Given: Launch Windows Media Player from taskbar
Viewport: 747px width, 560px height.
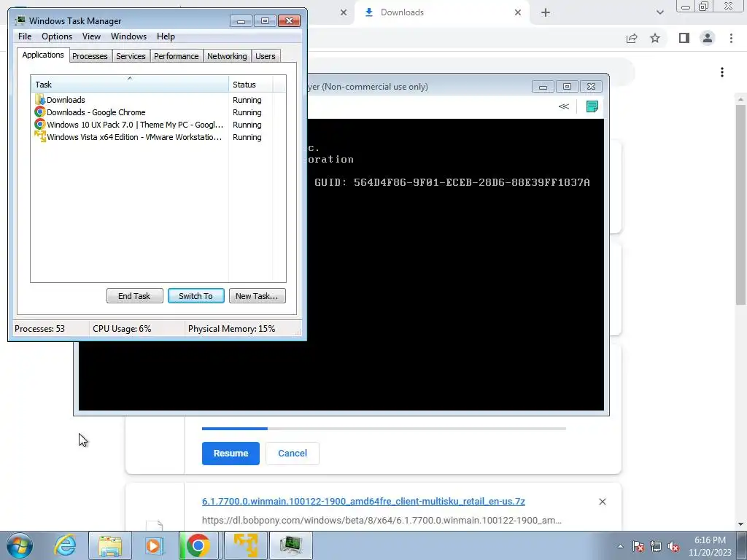Looking at the screenshot, I should (153, 545).
